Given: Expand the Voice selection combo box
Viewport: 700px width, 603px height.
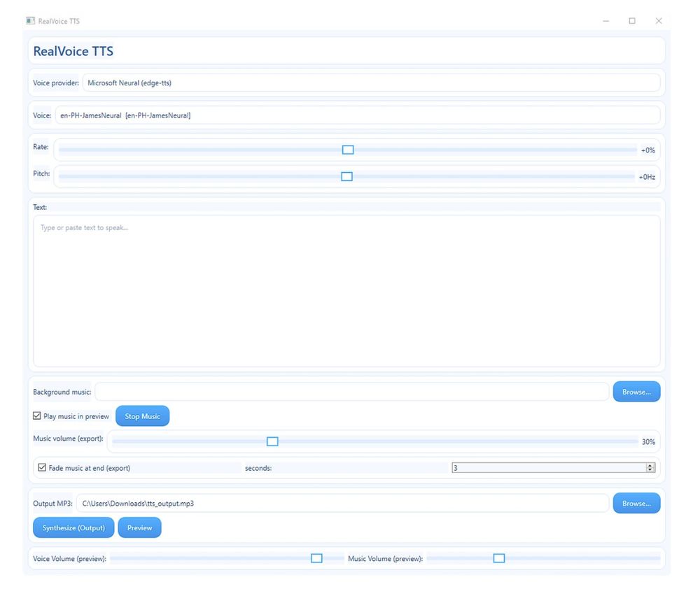Looking at the screenshot, I should [357, 115].
